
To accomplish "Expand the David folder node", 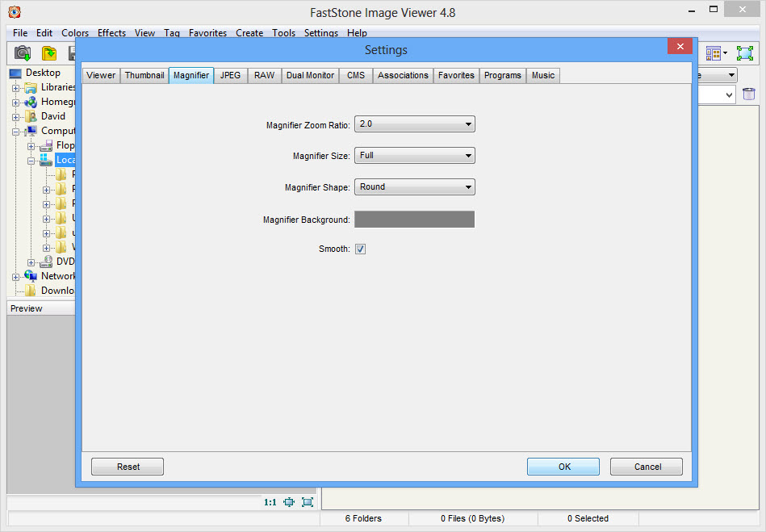I will (x=15, y=117).
